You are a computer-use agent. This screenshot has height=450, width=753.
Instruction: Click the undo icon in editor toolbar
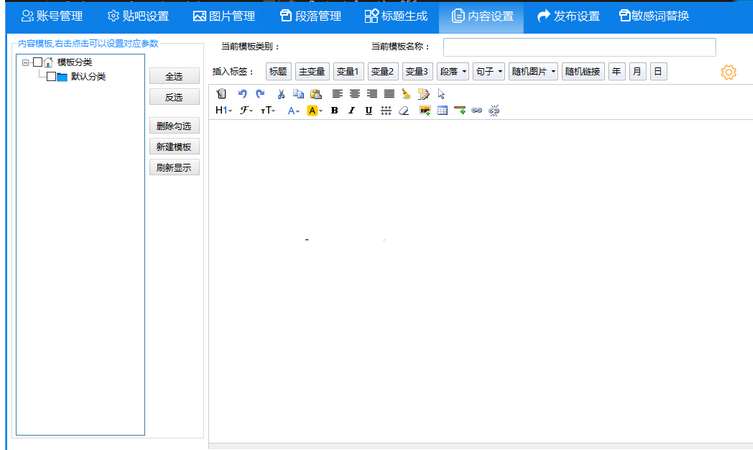pos(242,94)
